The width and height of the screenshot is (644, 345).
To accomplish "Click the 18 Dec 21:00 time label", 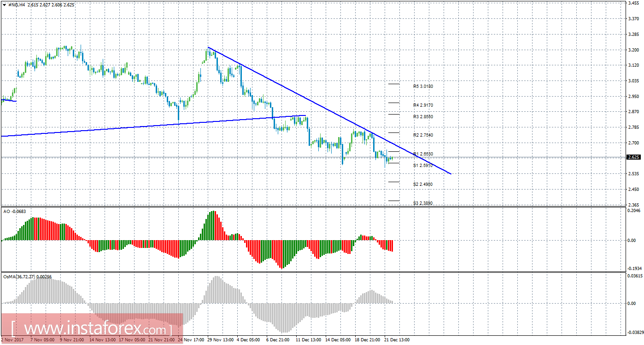I will tap(367, 340).
